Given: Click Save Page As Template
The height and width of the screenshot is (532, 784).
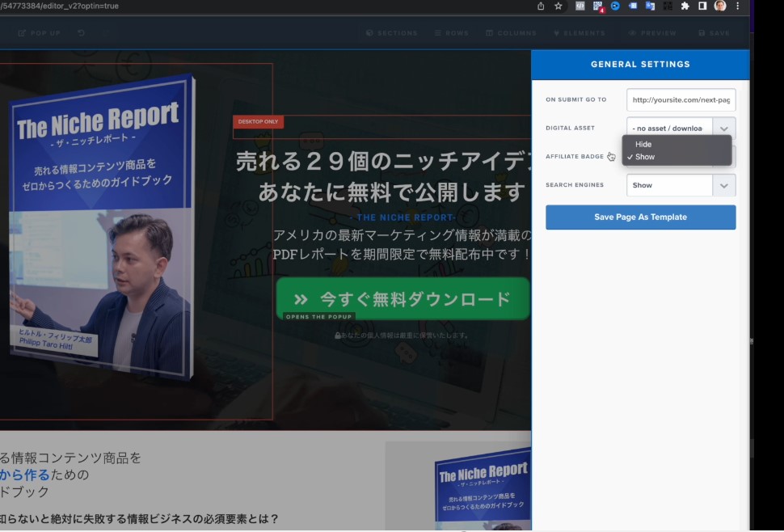Looking at the screenshot, I should (x=640, y=217).
